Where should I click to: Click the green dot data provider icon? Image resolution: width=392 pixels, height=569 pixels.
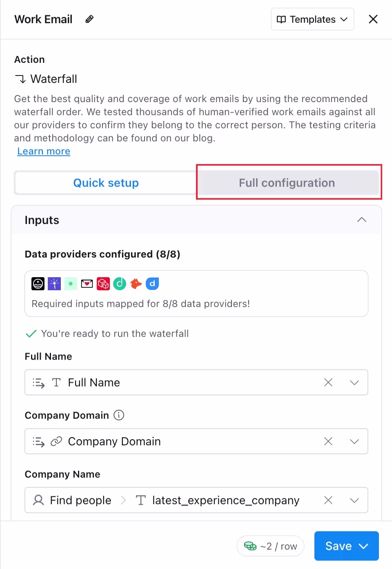click(71, 283)
